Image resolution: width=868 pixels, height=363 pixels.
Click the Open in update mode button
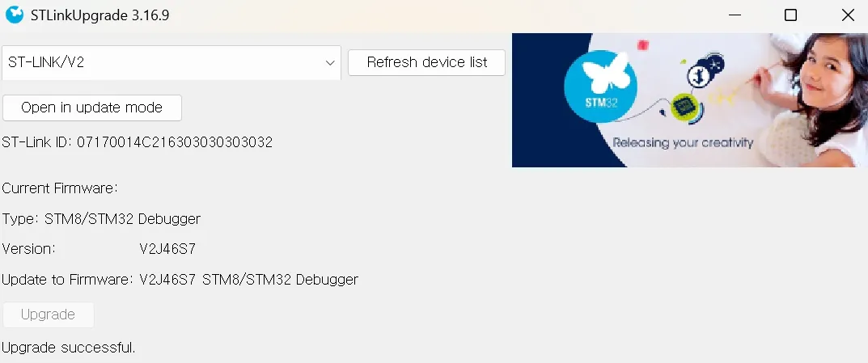(92, 108)
